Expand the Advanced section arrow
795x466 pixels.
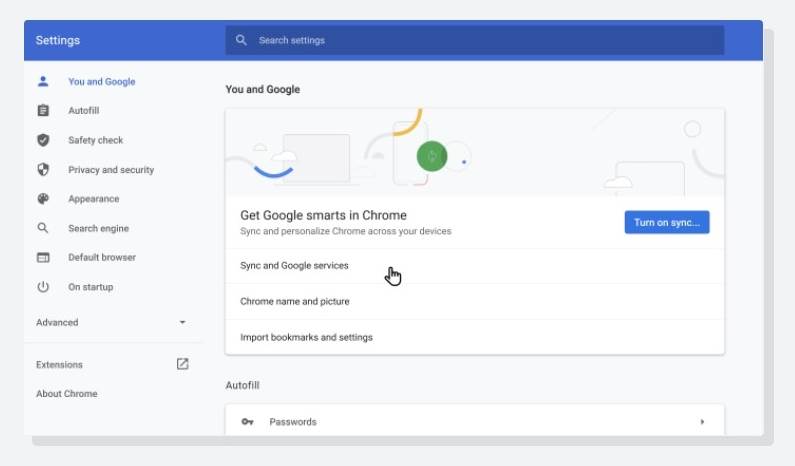(182, 322)
